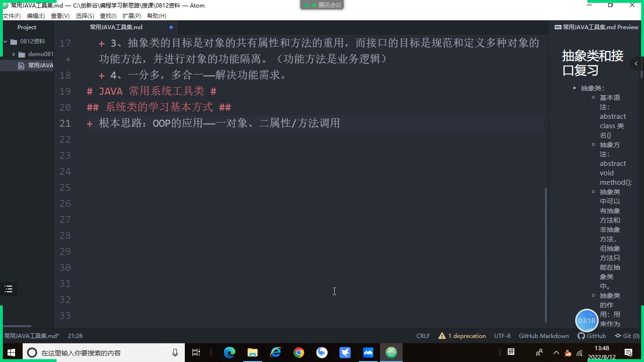Click the GitHub icon in status bar
The image size is (644, 362).
pos(581,336)
